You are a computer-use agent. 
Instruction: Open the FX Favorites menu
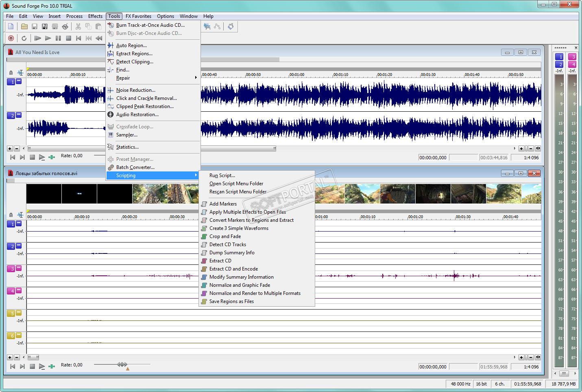click(138, 16)
